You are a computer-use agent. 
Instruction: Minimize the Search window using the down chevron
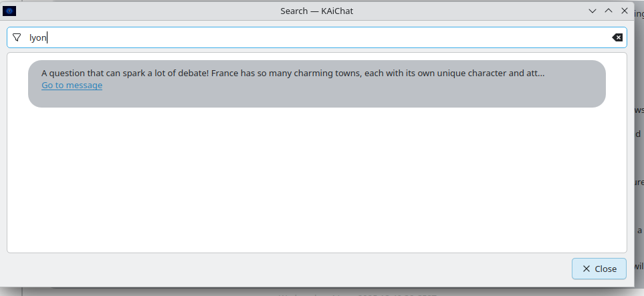pos(593,11)
